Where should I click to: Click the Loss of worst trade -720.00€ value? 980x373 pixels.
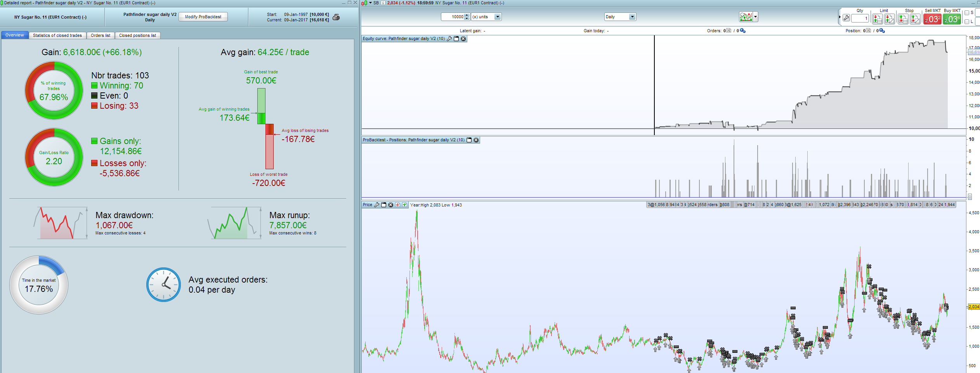269,183
